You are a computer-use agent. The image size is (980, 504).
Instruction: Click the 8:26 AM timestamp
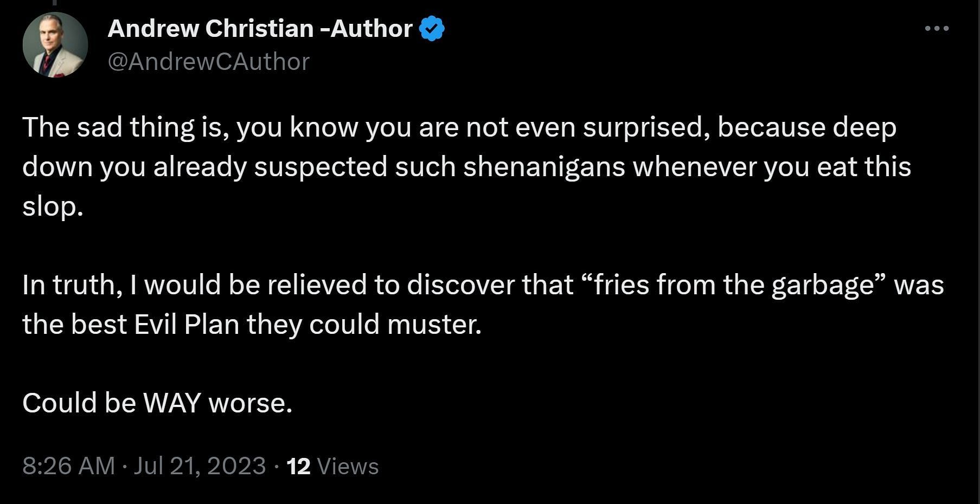point(69,466)
